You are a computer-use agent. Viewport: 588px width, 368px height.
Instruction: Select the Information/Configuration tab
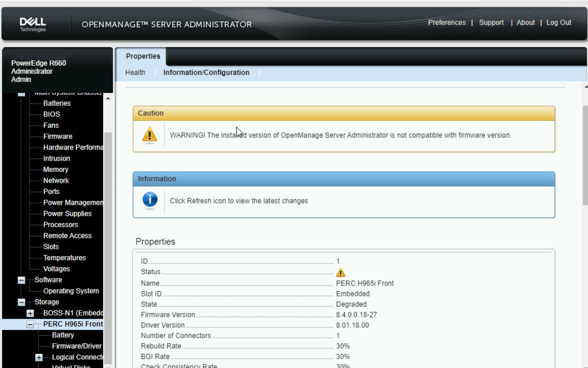[206, 72]
